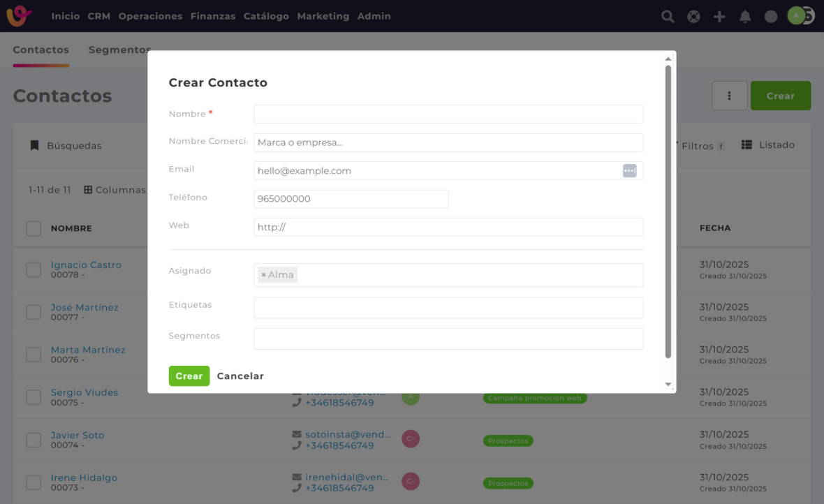Click Cancelar to dismiss the dialog
Image resolution: width=824 pixels, height=504 pixels.
(x=240, y=376)
